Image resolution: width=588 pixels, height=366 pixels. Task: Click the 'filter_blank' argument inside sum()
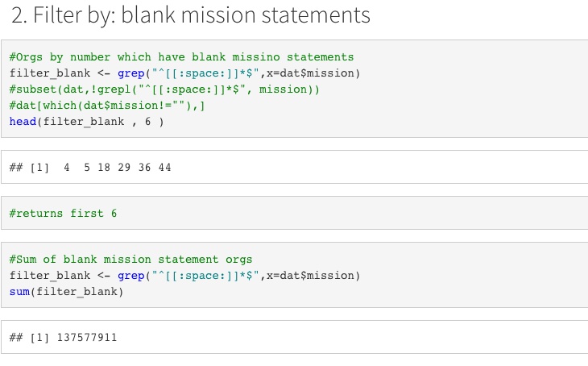(x=77, y=292)
